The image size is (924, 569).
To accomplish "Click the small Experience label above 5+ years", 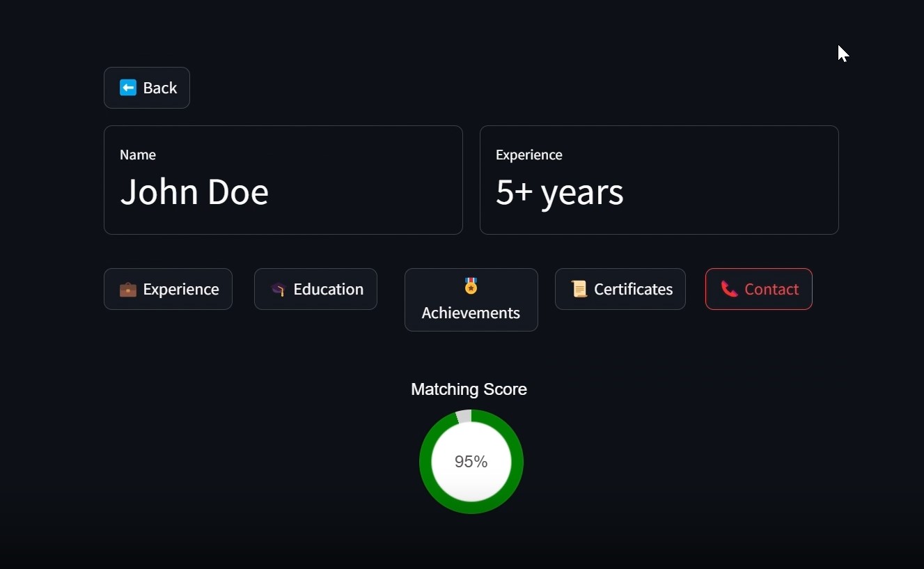I will 529,155.
